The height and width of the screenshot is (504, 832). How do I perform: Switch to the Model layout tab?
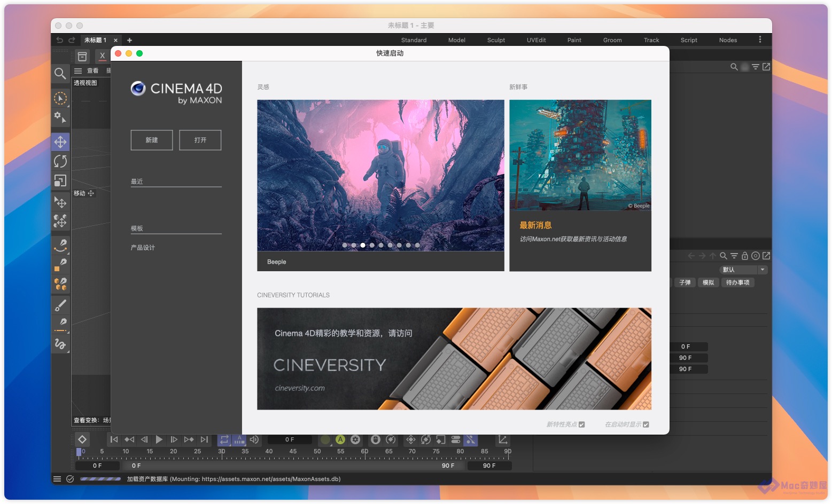coord(456,40)
